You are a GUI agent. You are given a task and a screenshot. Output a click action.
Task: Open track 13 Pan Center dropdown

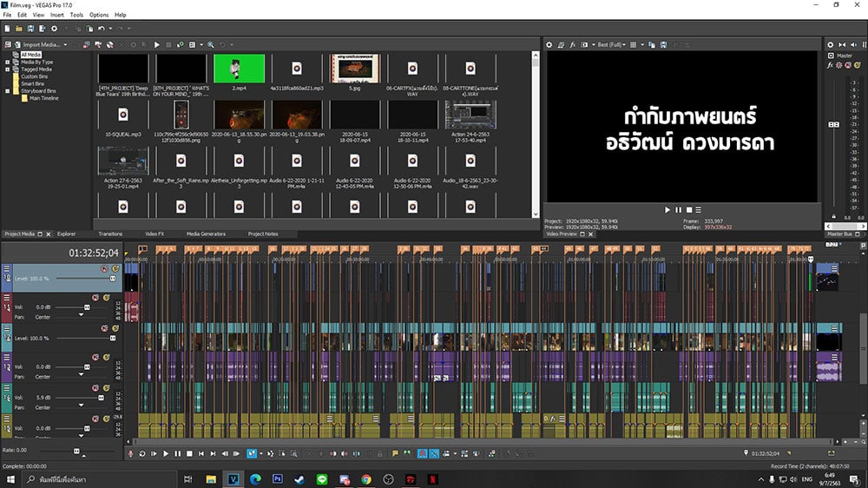point(82,375)
